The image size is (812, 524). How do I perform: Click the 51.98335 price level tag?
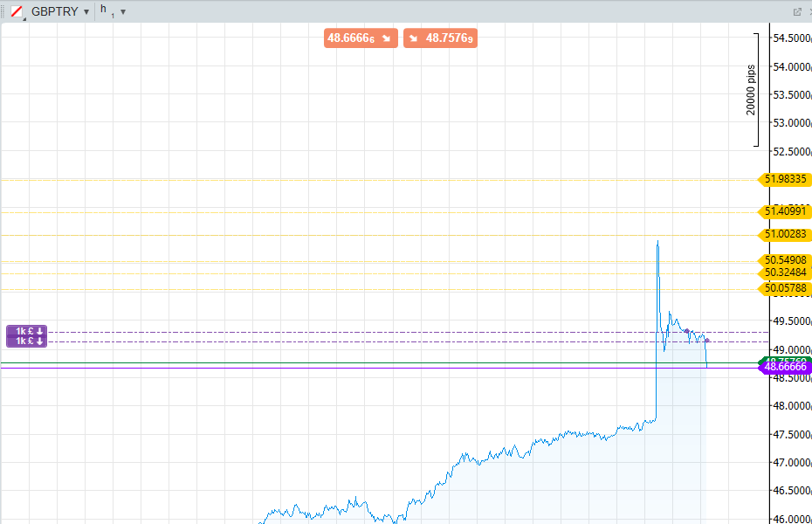785,180
